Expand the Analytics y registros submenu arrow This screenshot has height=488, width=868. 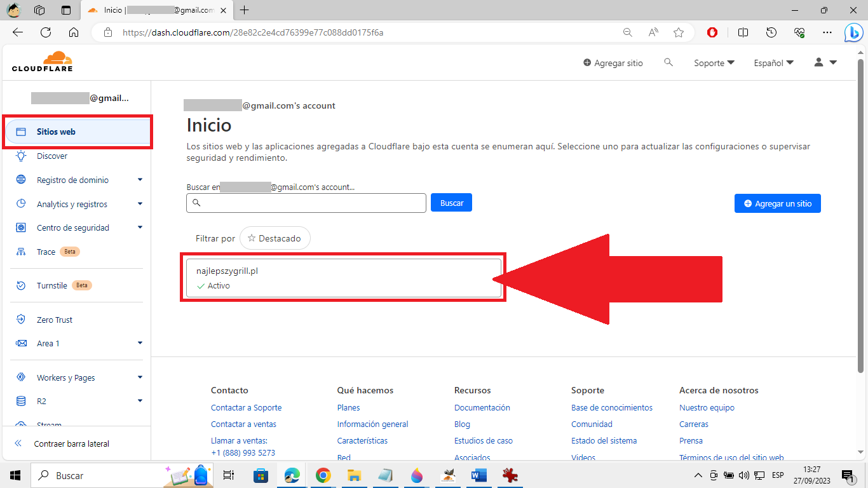(x=140, y=204)
